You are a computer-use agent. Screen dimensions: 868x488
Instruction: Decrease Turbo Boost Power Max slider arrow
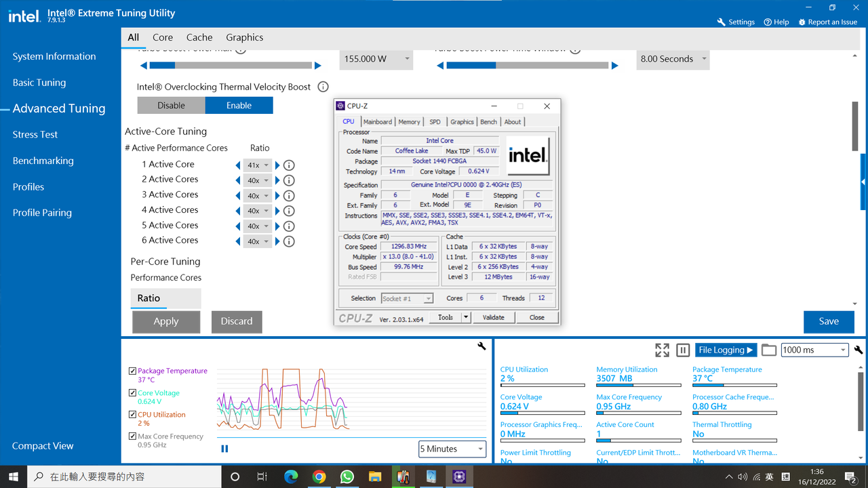tap(144, 66)
